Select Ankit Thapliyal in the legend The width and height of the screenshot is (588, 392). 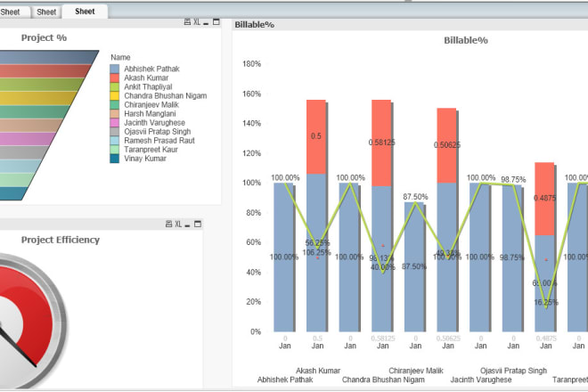point(148,87)
